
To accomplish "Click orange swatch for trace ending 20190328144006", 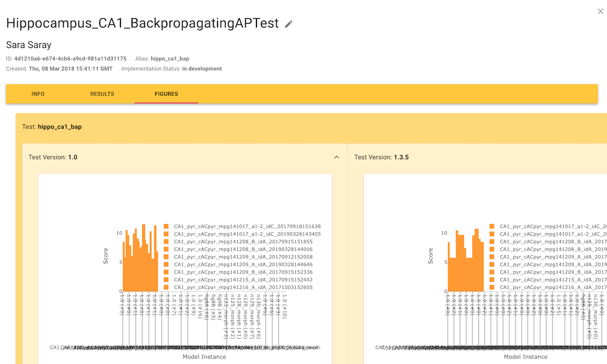I will [x=166, y=249].
